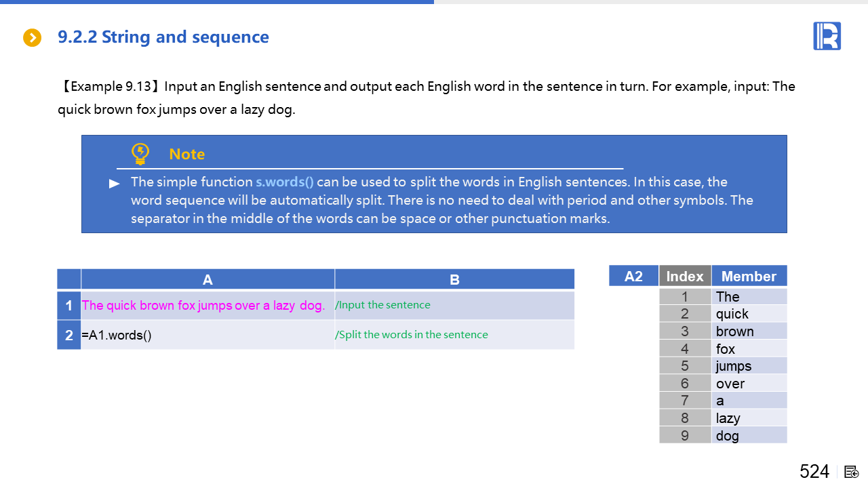The image size is (868, 488).
Task: Click the blue R logo in corner
Action: coord(827,36)
